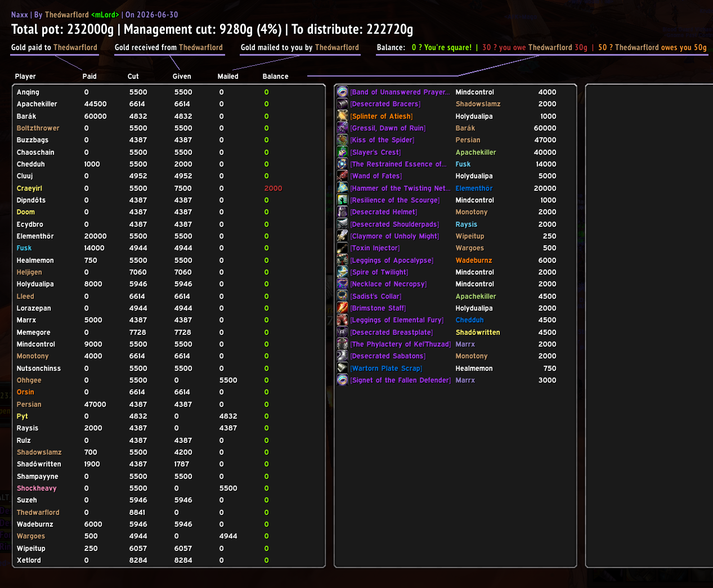This screenshot has width=713, height=588.
Task: Click the Mailed column header
Action: click(x=228, y=77)
